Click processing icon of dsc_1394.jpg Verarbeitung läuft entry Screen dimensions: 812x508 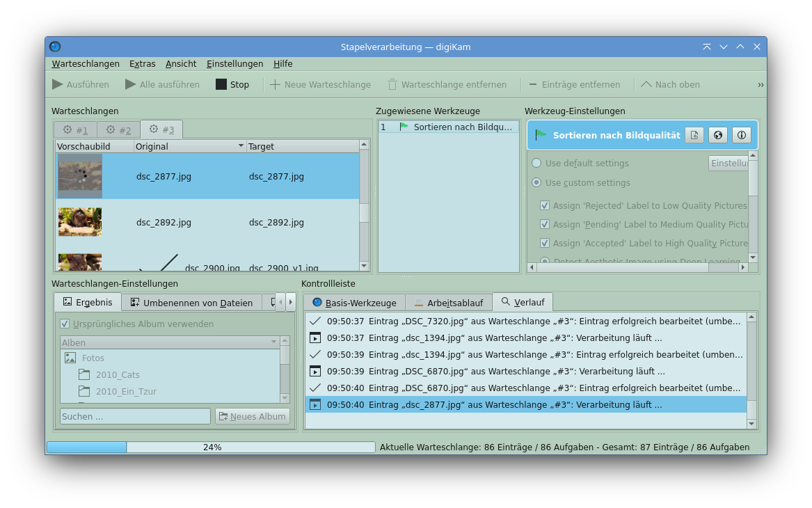315,338
